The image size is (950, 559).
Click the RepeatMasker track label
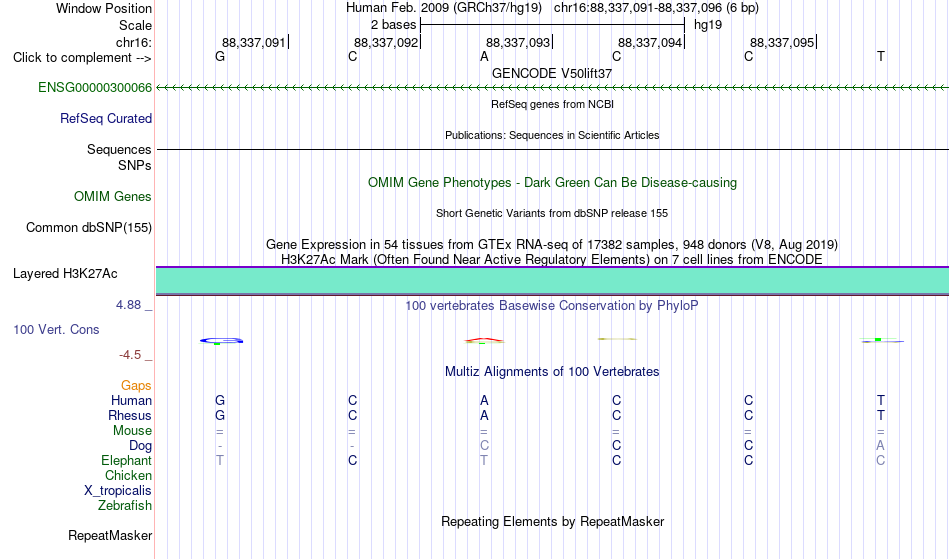click(x=110, y=536)
